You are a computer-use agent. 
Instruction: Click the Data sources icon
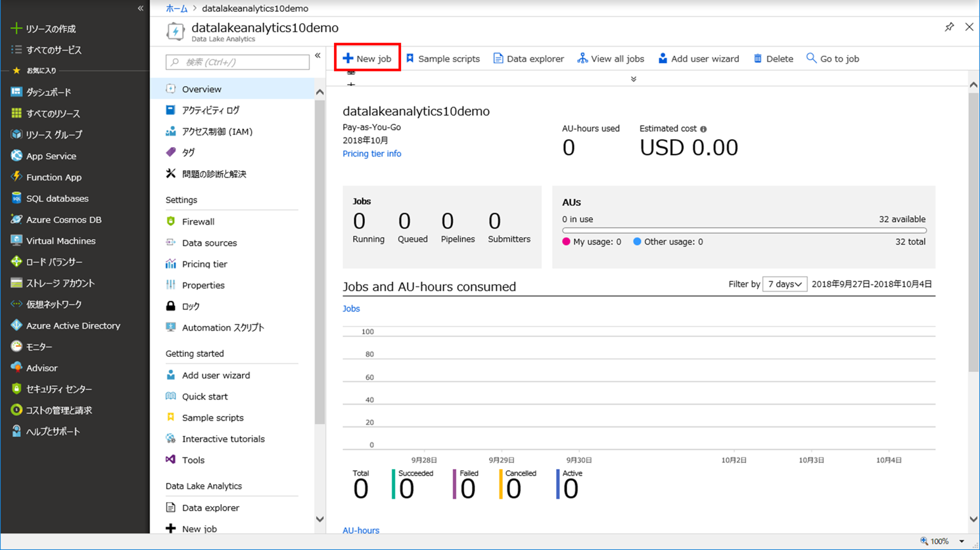[171, 242]
